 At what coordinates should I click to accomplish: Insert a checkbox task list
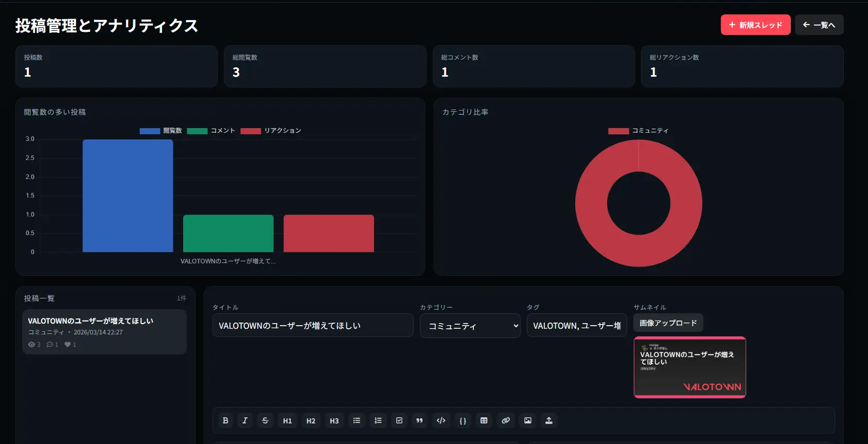tap(399, 420)
